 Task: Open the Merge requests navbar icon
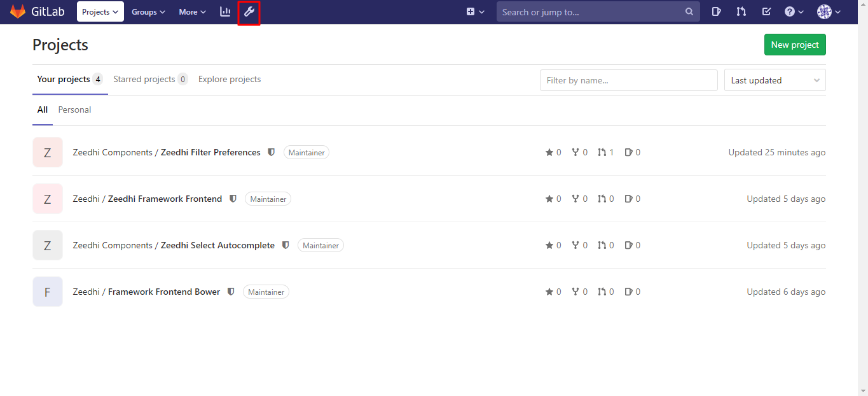(741, 11)
